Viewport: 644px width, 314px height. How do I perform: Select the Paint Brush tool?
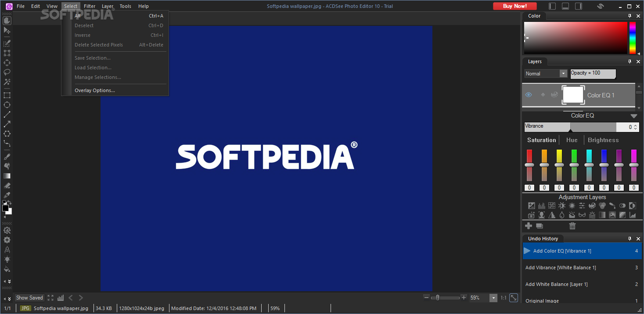pyautogui.click(x=7, y=157)
